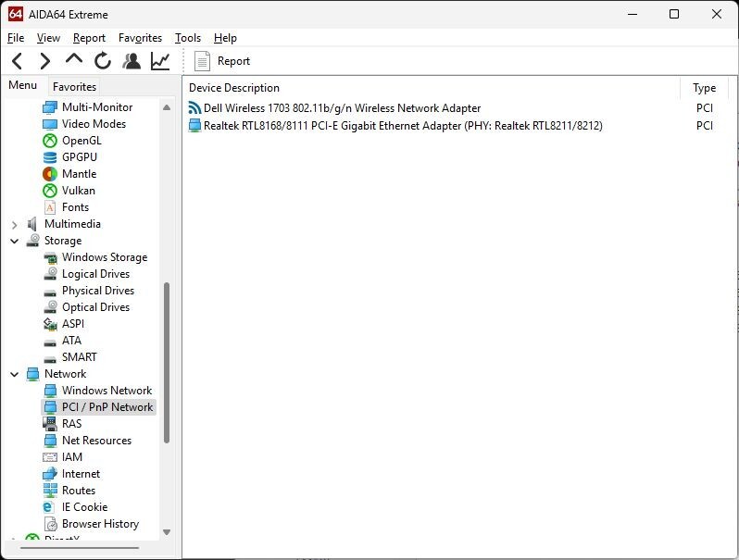This screenshot has width=739, height=560.
Task: Click the Report toolbar button label
Action: click(x=233, y=61)
